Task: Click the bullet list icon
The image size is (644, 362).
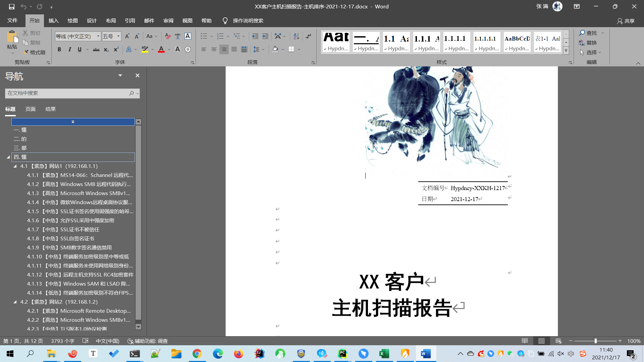Action: (x=204, y=36)
